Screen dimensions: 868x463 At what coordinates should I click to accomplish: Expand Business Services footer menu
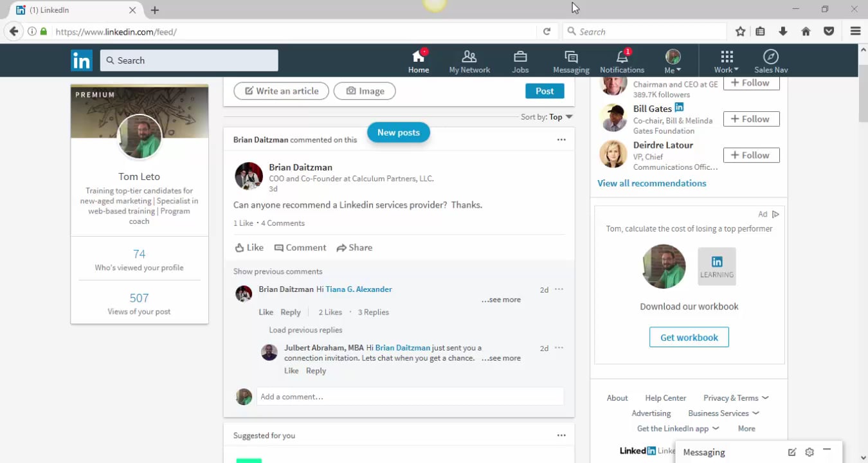723,413
